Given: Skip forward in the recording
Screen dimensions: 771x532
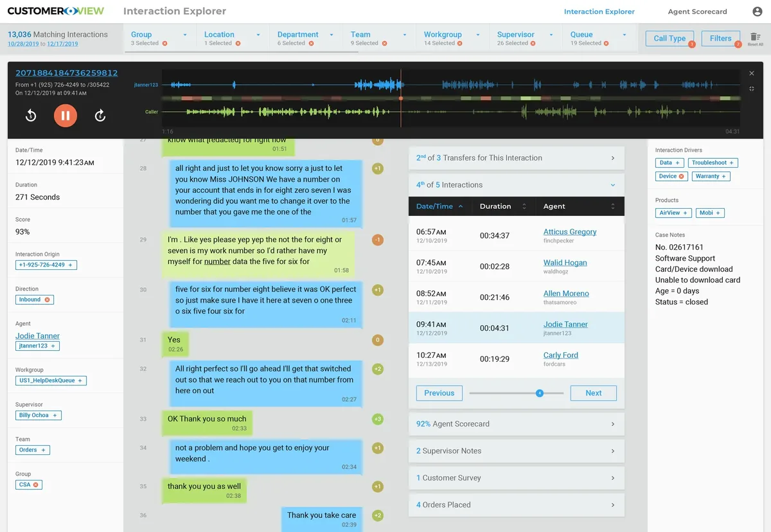Looking at the screenshot, I should point(100,116).
